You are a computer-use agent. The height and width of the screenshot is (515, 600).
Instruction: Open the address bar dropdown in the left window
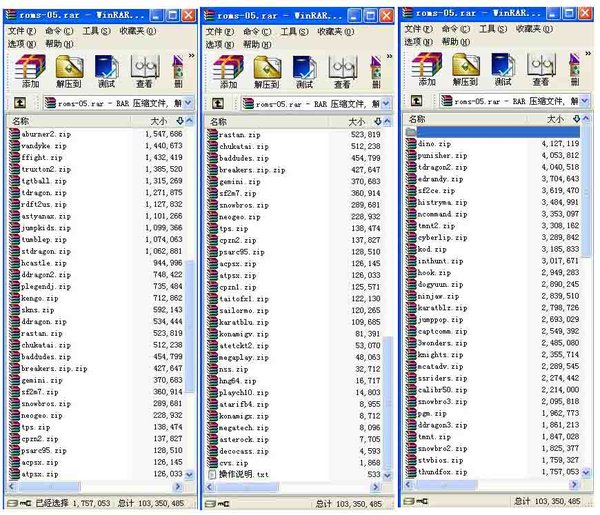[x=188, y=103]
